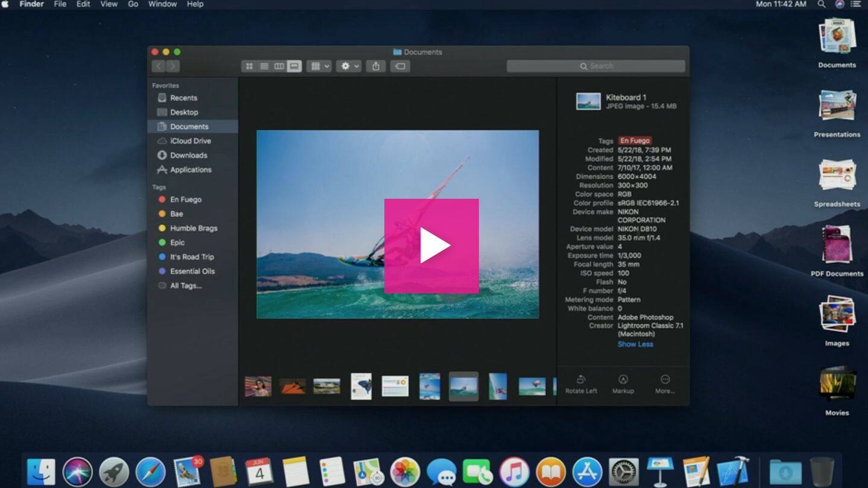Viewport: 868px width, 488px height.
Task: Open the Help menu
Action: (195, 4)
